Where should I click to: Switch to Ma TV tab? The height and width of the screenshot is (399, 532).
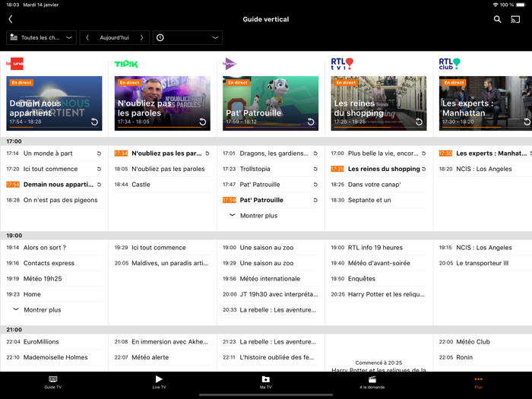pos(266,382)
